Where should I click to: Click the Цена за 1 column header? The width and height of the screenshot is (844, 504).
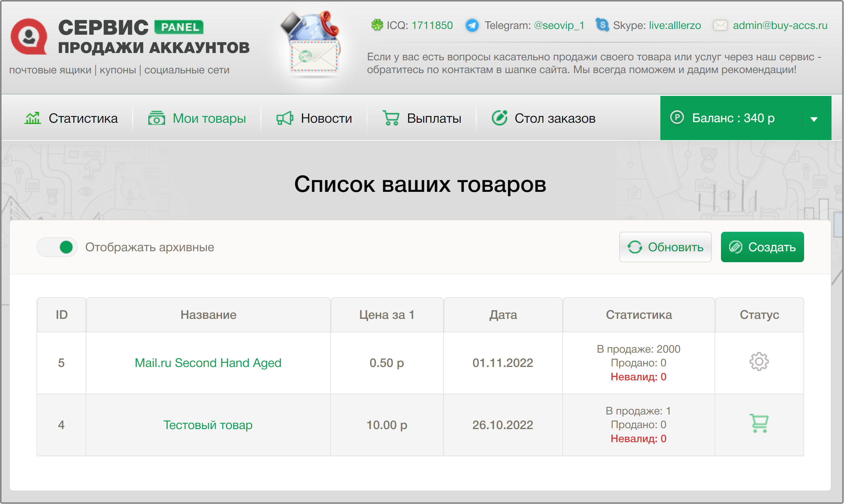(x=387, y=315)
